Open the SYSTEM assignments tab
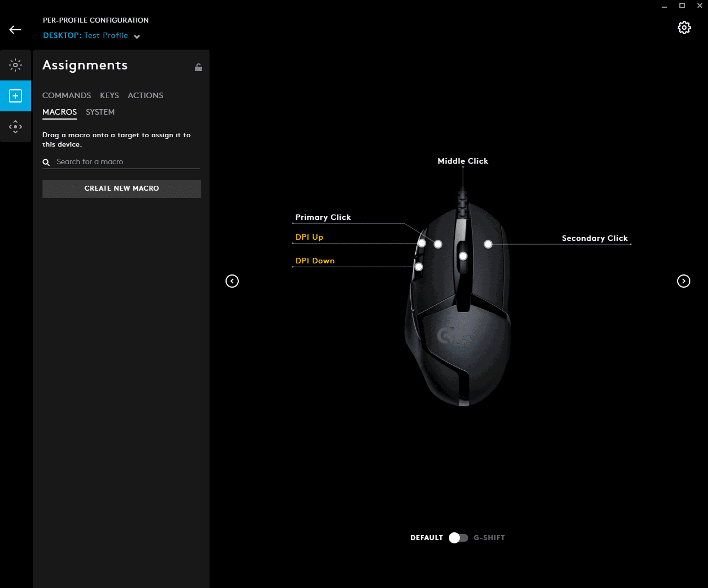Image resolution: width=708 pixels, height=588 pixels. [100, 112]
